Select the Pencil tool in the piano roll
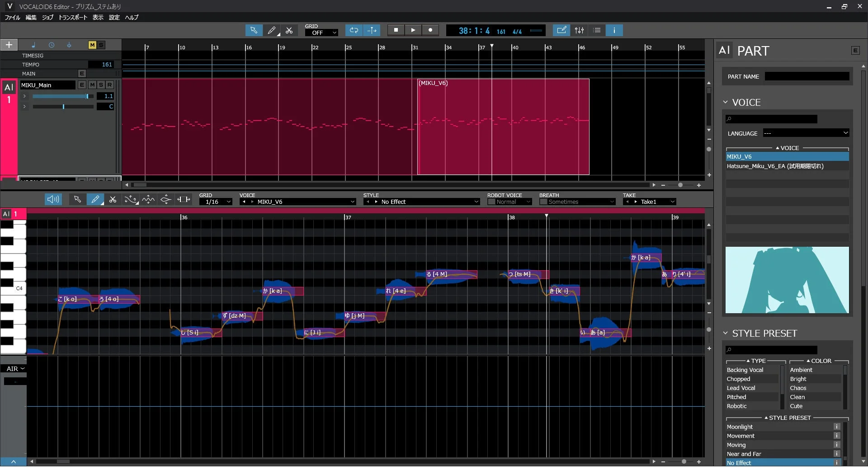Image resolution: width=868 pixels, height=470 pixels. pos(95,199)
